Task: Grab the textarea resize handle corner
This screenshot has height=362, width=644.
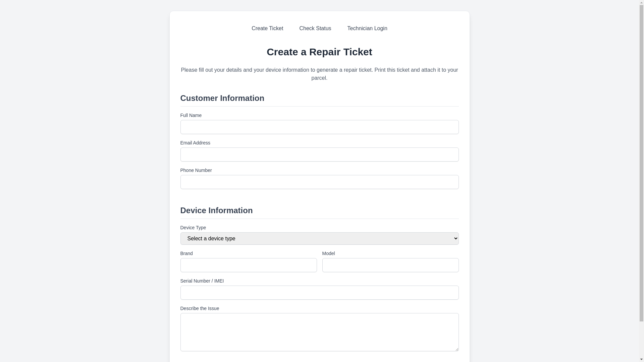Action: pyautogui.click(x=456, y=349)
